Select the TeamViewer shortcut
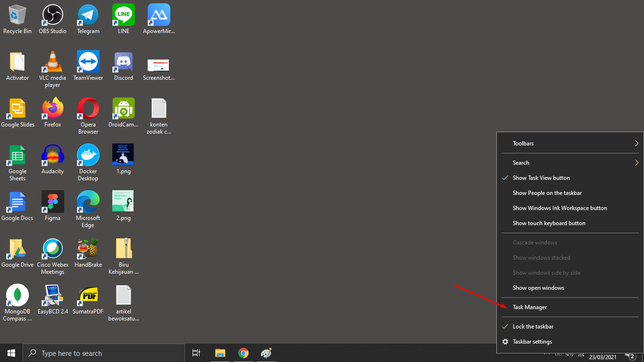 (88, 66)
